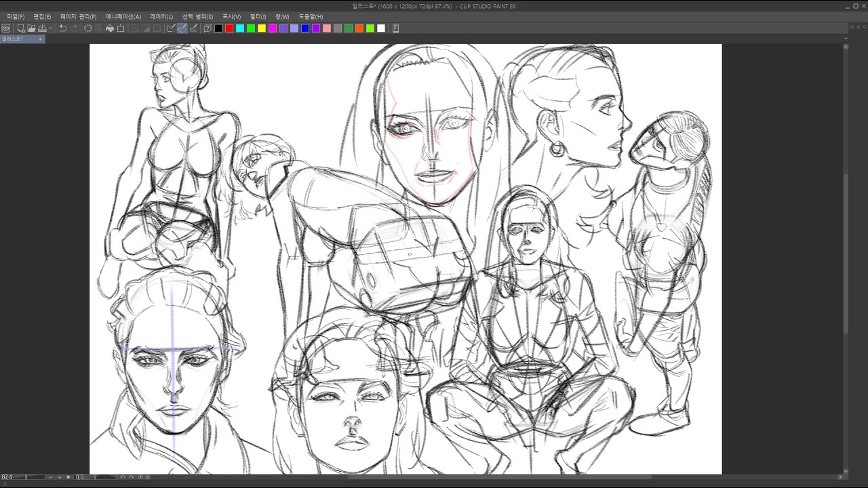
Task: Open the 도움말(H) menu
Action: pyautogui.click(x=311, y=16)
